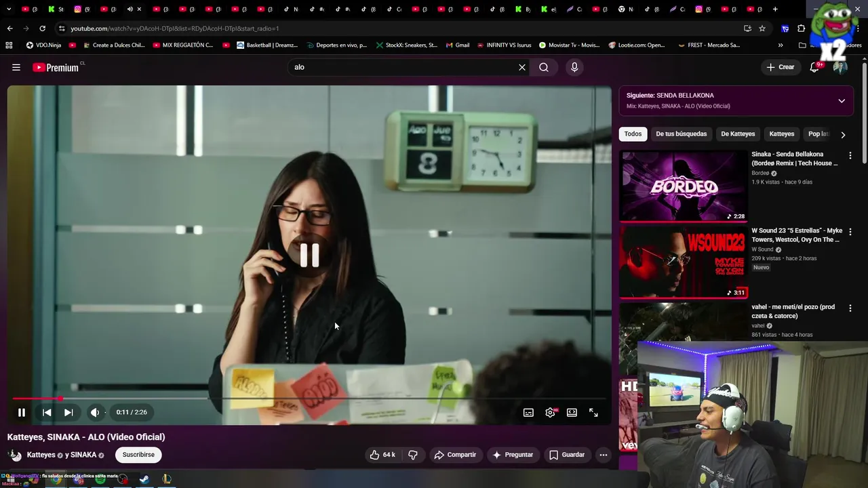Click the YouTube page vertical scrollbar

[865, 112]
